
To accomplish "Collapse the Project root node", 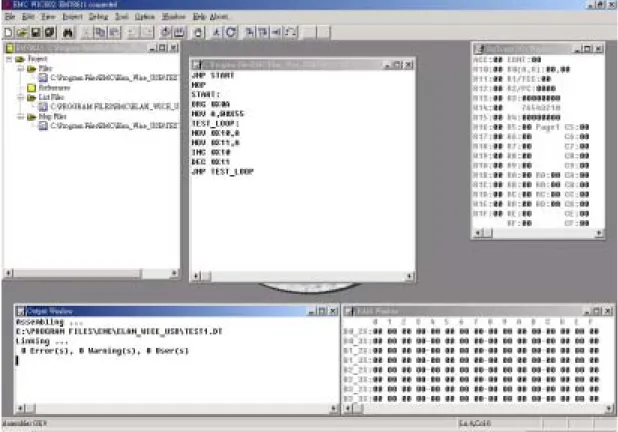I will (9, 59).
